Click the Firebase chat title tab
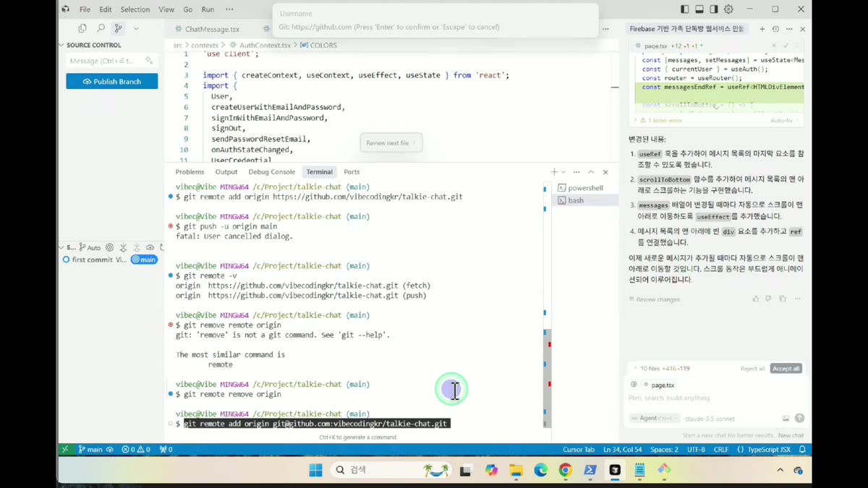This screenshot has width=868, height=488. [x=686, y=29]
